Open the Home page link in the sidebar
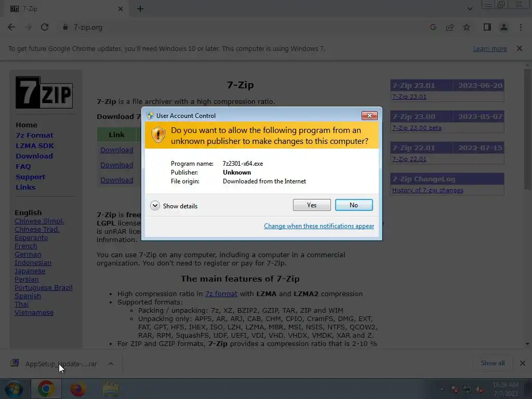Screen dimensions: 532x399 pos(26,125)
